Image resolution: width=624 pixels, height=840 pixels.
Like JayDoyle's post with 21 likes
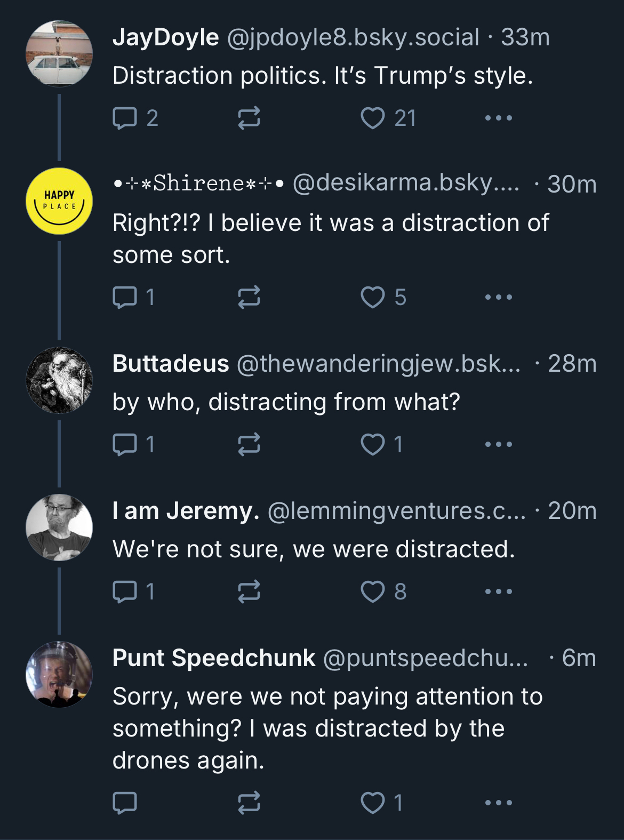coord(372,118)
